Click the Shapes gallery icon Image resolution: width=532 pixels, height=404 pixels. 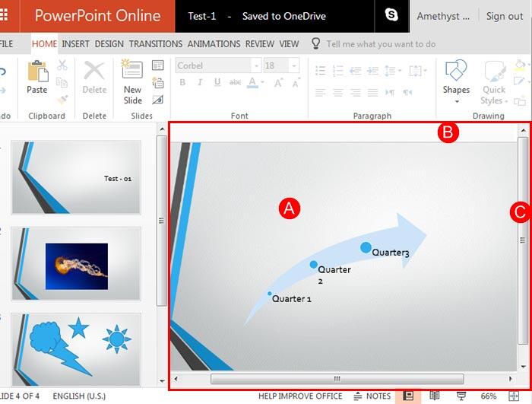(456, 70)
